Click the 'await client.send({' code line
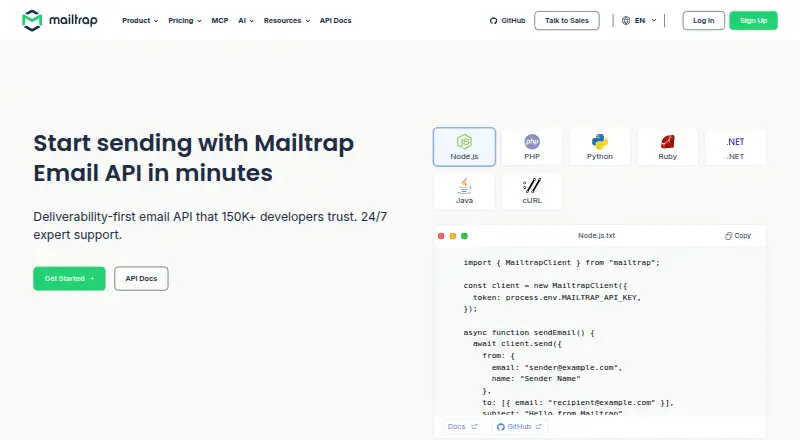Image resolution: width=800 pixels, height=440 pixels. (x=517, y=344)
